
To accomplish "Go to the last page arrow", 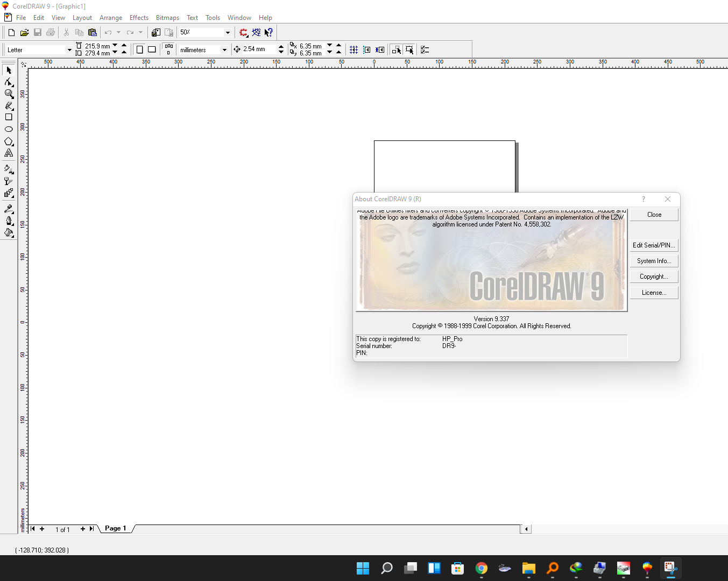I will tap(92, 529).
